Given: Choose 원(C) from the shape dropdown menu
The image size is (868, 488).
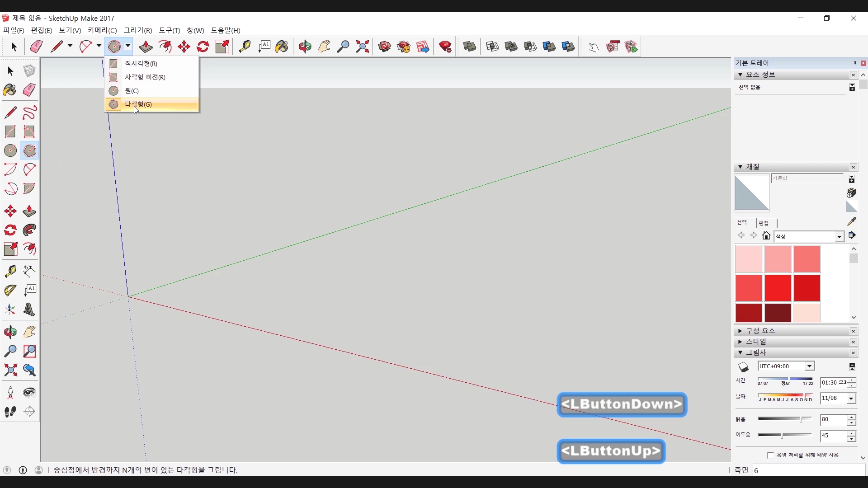Looking at the screenshot, I should pos(132,91).
